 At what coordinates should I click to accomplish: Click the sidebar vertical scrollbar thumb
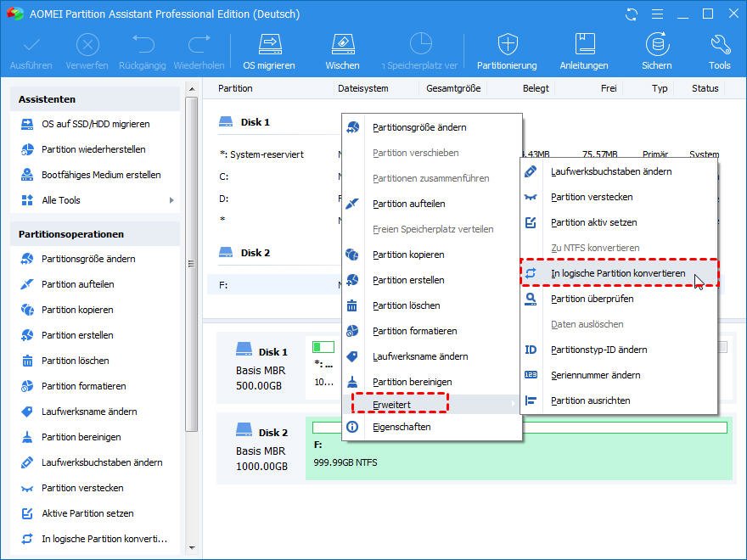pos(192,264)
